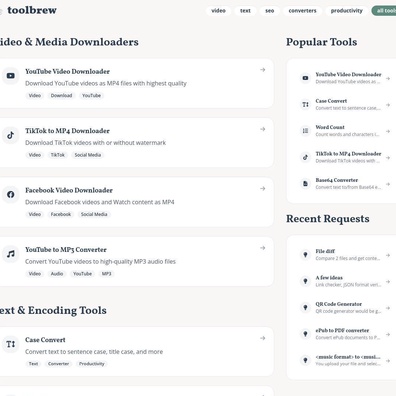Click Download tag on YouTube Video Downloader card
396x396 pixels.
pyautogui.click(x=61, y=95)
